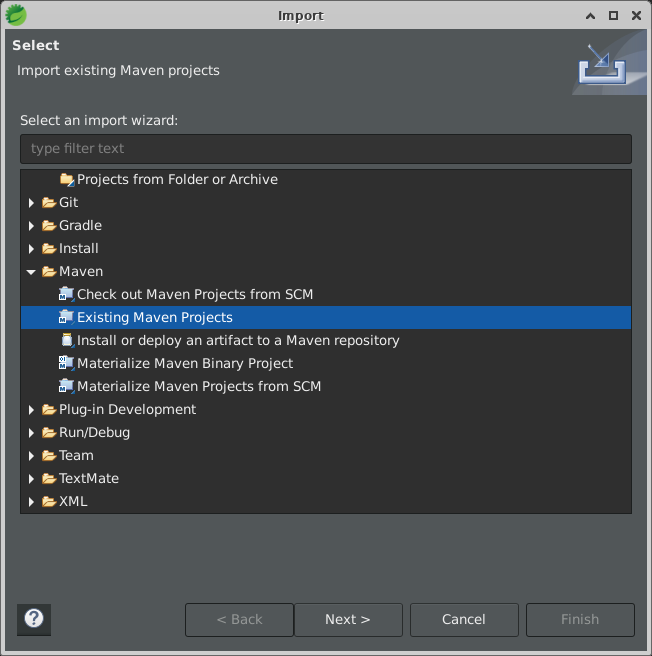Select the XML label
Viewport: 652px width, 656px height.
point(73,502)
